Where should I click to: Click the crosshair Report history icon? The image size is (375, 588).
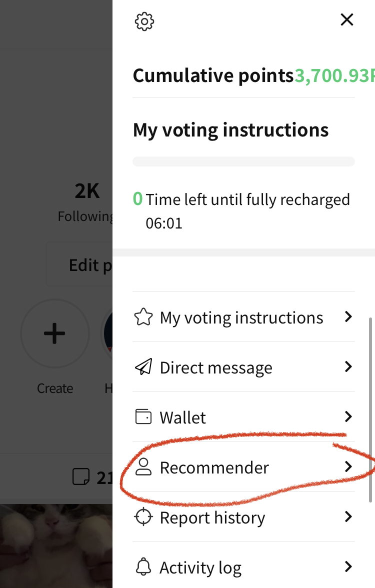pyautogui.click(x=143, y=517)
